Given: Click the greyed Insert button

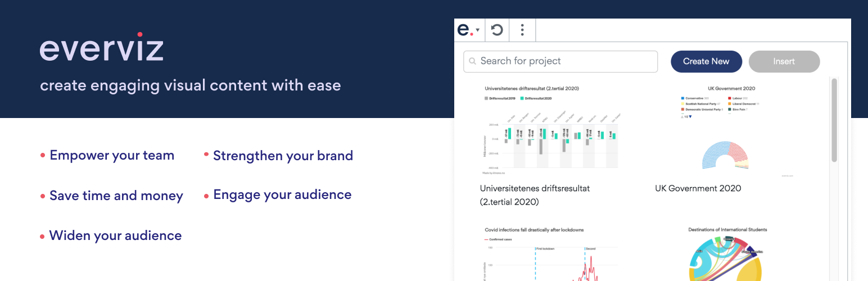Looking at the screenshot, I should tap(784, 61).
